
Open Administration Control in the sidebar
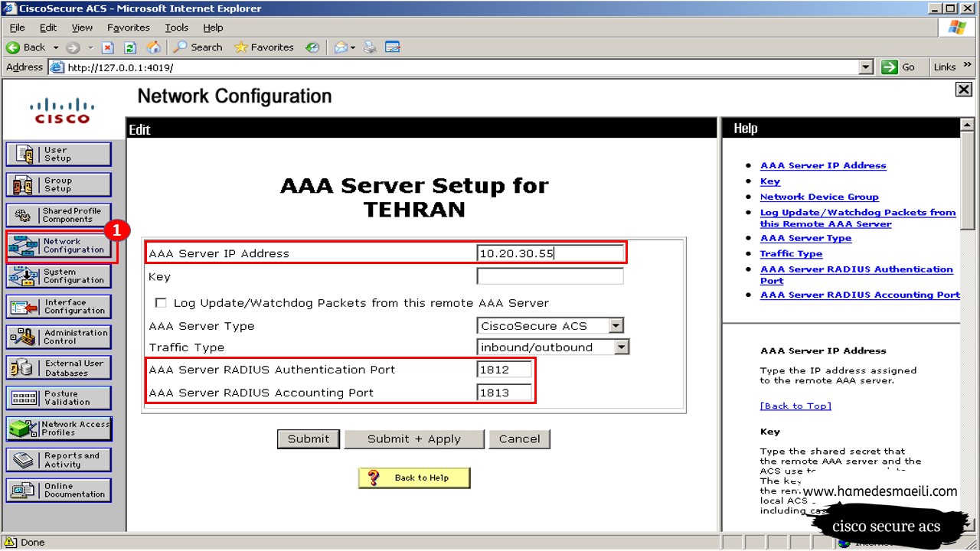[x=58, y=337]
